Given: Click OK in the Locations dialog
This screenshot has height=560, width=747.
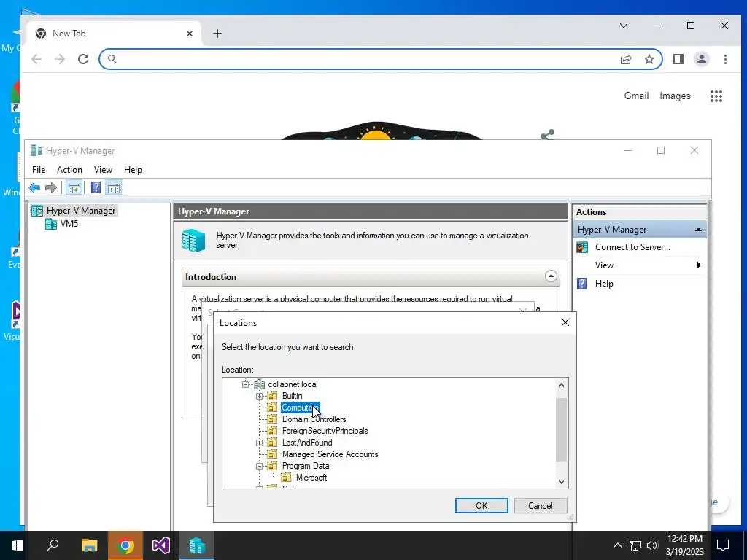Looking at the screenshot, I should (x=481, y=506).
